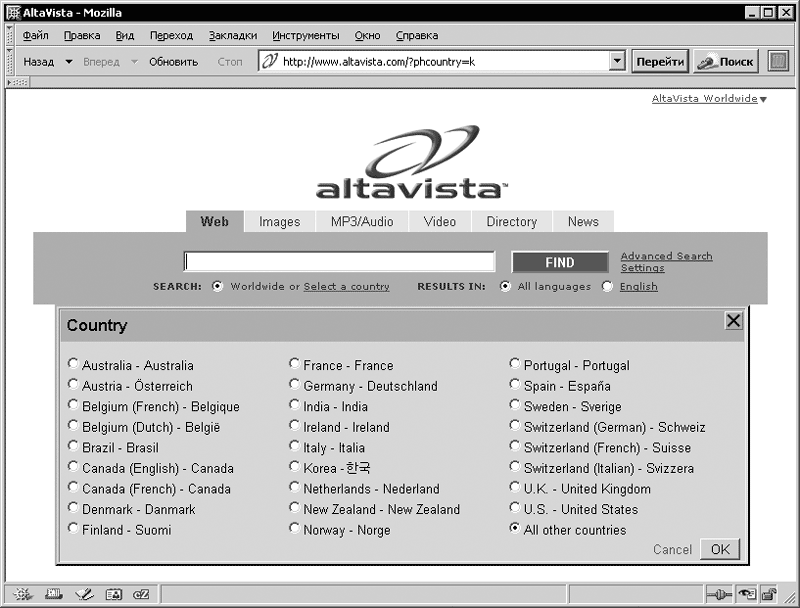Choose the All other countries radio button

[515, 528]
